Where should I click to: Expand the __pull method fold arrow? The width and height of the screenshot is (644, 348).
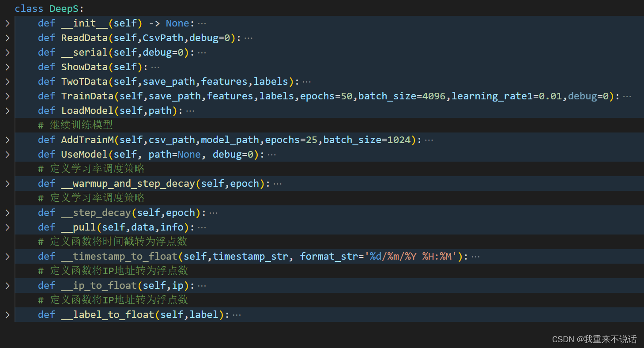(x=7, y=227)
